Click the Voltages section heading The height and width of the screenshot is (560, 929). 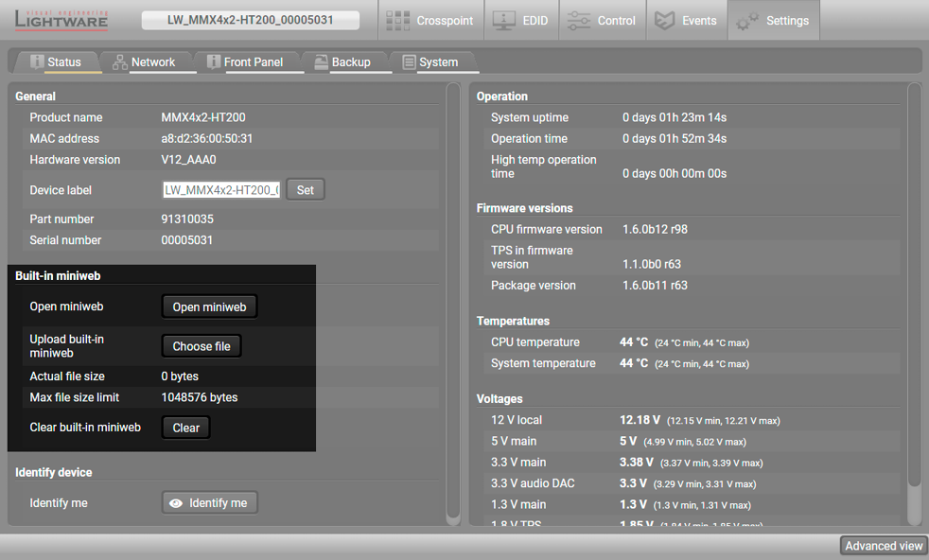[500, 399]
